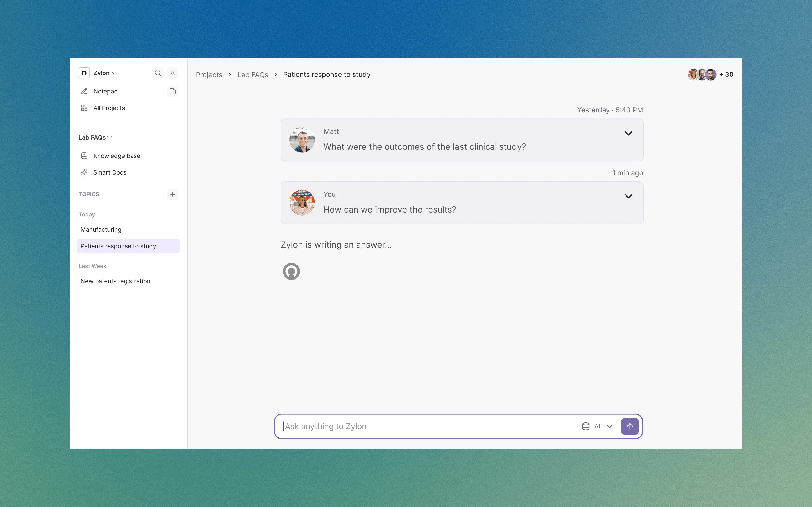Click the Smart Docs sparkle icon
Image resolution: width=812 pixels, height=507 pixels.
point(84,172)
